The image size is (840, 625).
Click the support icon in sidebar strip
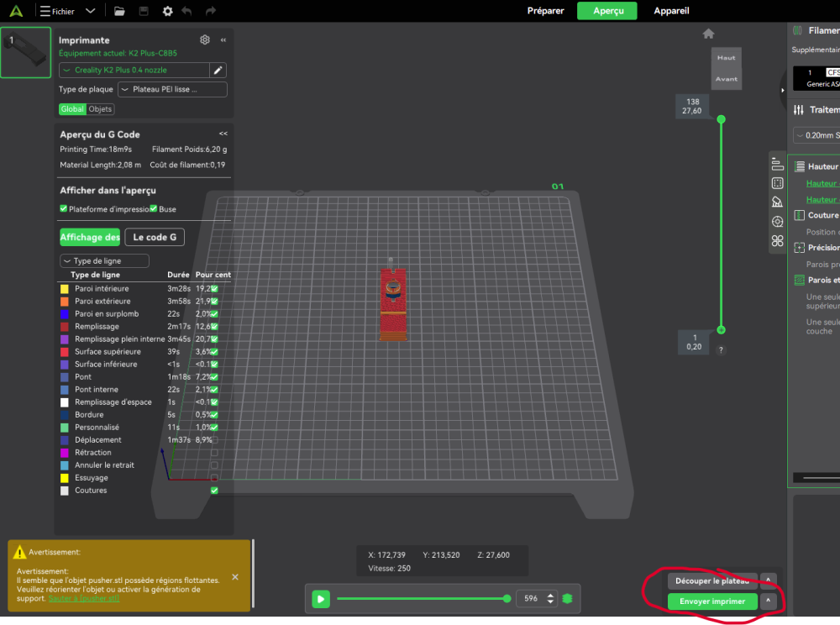point(777,202)
